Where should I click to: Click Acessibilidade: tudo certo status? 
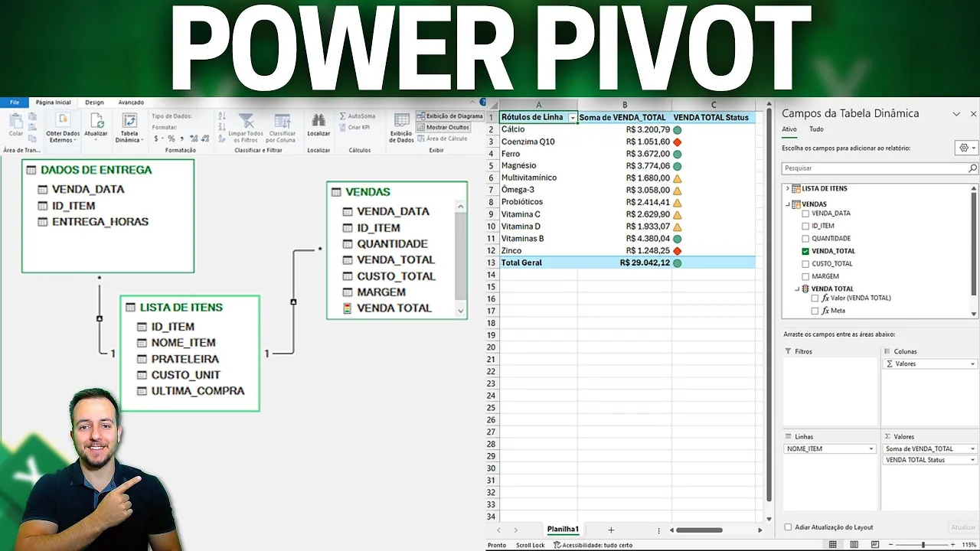pos(593,545)
